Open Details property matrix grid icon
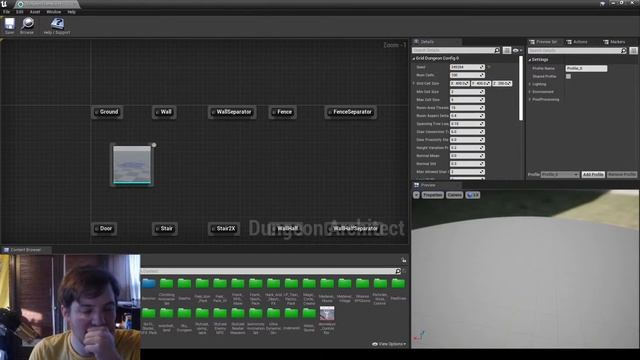This screenshot has width=640, height=360. coord(507,50)
